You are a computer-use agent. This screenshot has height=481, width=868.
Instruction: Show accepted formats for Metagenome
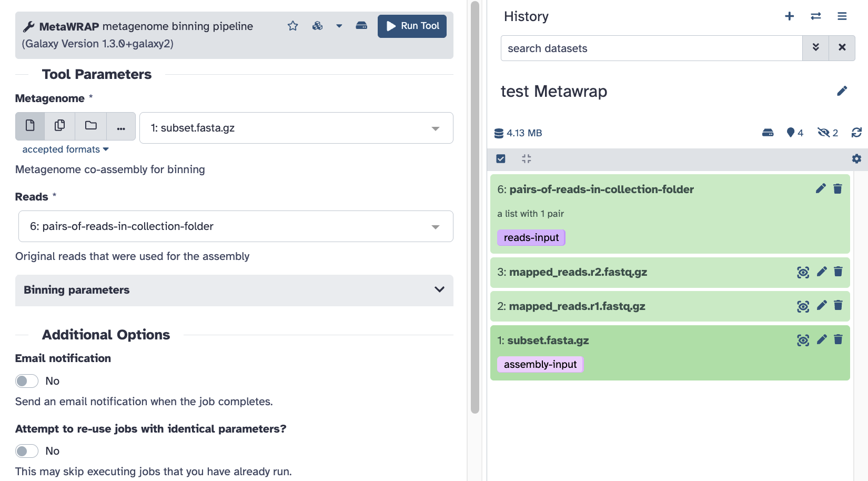(x=65, y=149)
